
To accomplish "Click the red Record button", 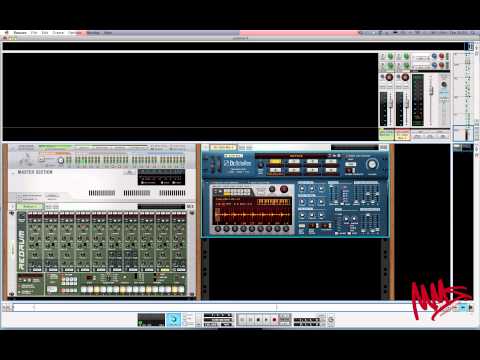I will click(x=274, y=320).
